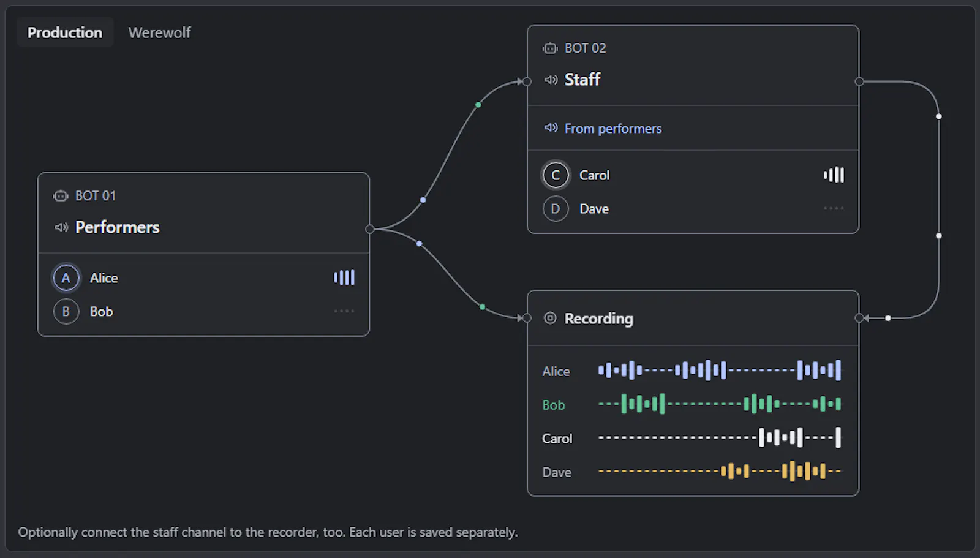The width and height of the screenshot is (980, 558).
Task: Click the BOT 02 label
Action: pos(585,48)
